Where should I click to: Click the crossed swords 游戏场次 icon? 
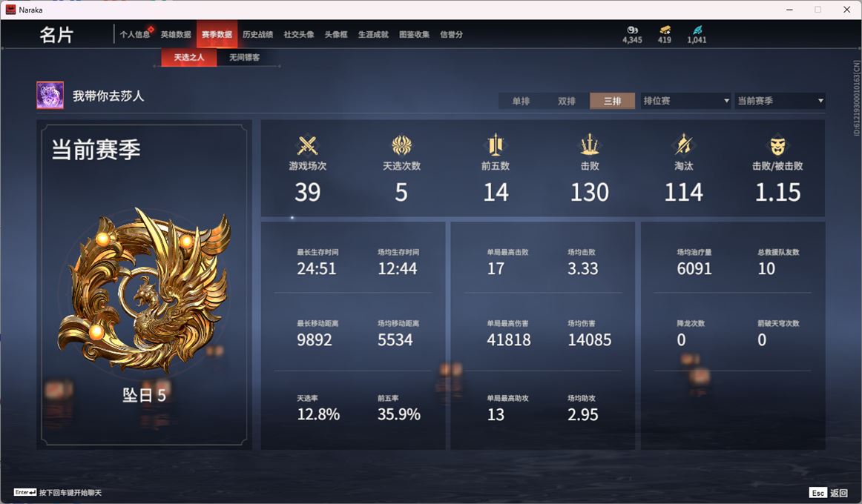[307, 145]
